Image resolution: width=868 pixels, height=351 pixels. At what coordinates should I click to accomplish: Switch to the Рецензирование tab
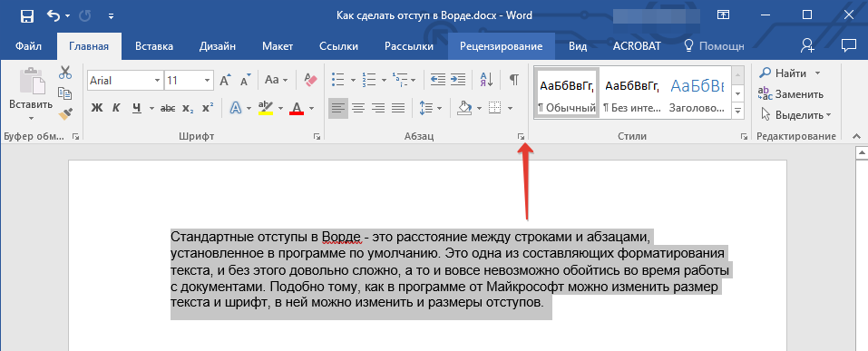[x=501, y=46]
